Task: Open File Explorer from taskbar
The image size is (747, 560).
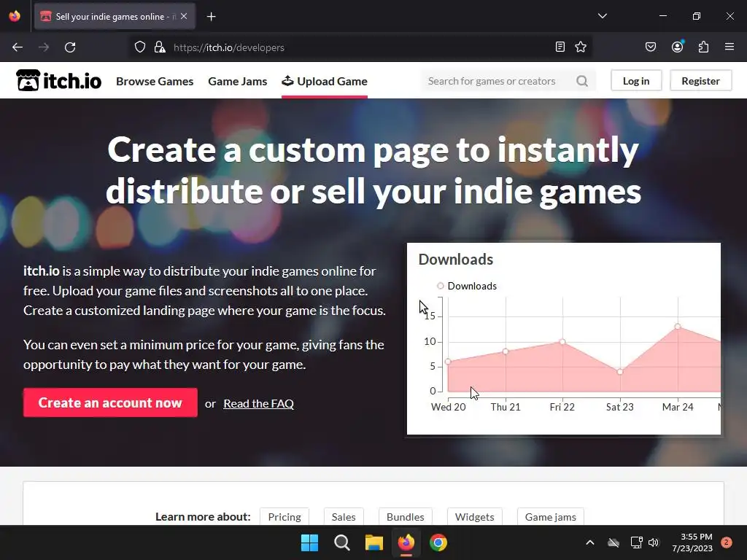Action: (x=374, y=542)
